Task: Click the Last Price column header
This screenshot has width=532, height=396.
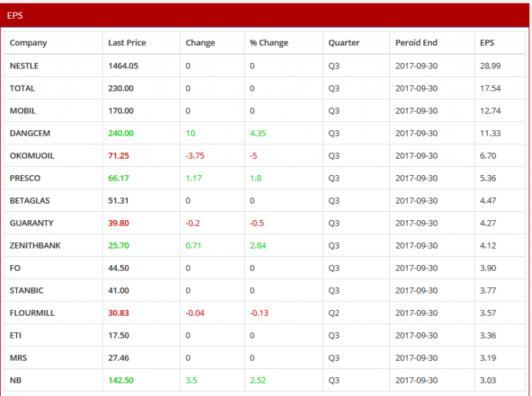Action: pos(127,43)
